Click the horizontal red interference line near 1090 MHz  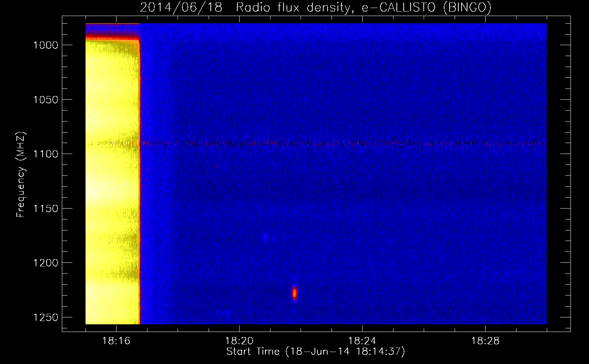click(316, 143)
